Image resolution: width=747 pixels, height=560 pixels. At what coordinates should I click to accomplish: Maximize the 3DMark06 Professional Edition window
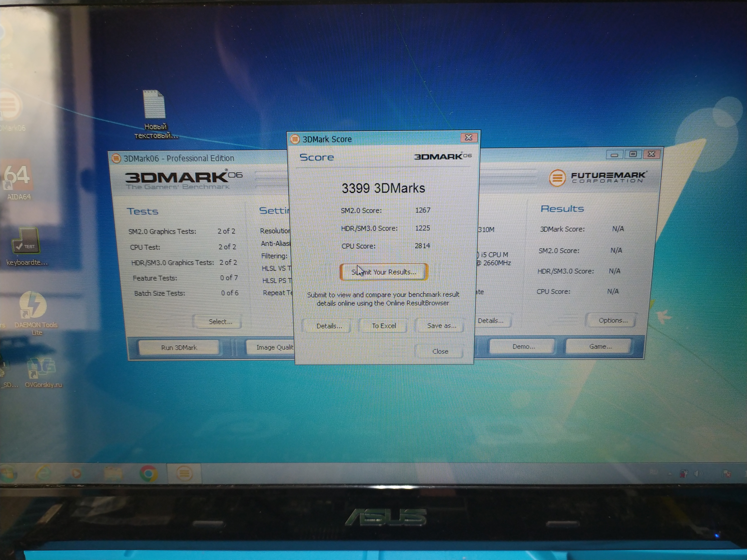pos(633,154)
